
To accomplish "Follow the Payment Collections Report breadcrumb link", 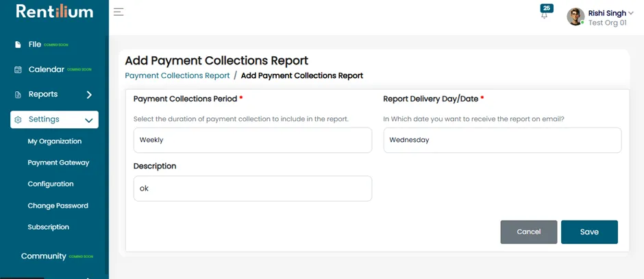I will click(177, 75).
